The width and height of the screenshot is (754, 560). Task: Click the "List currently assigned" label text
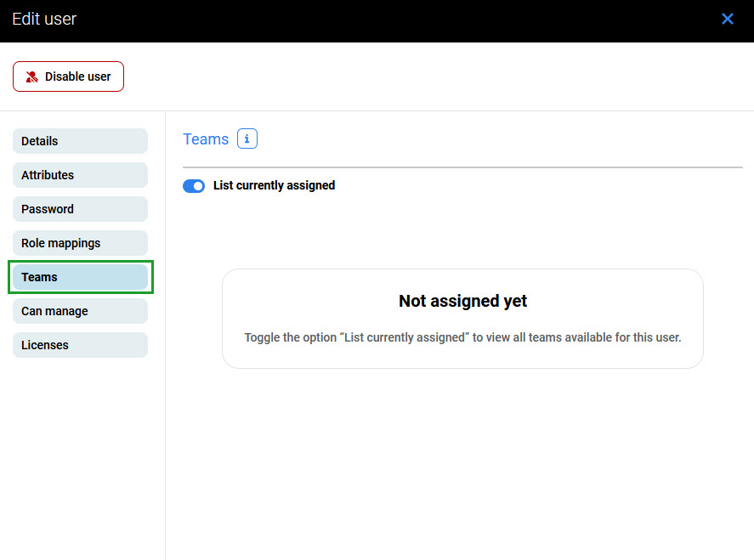(274, 185)
